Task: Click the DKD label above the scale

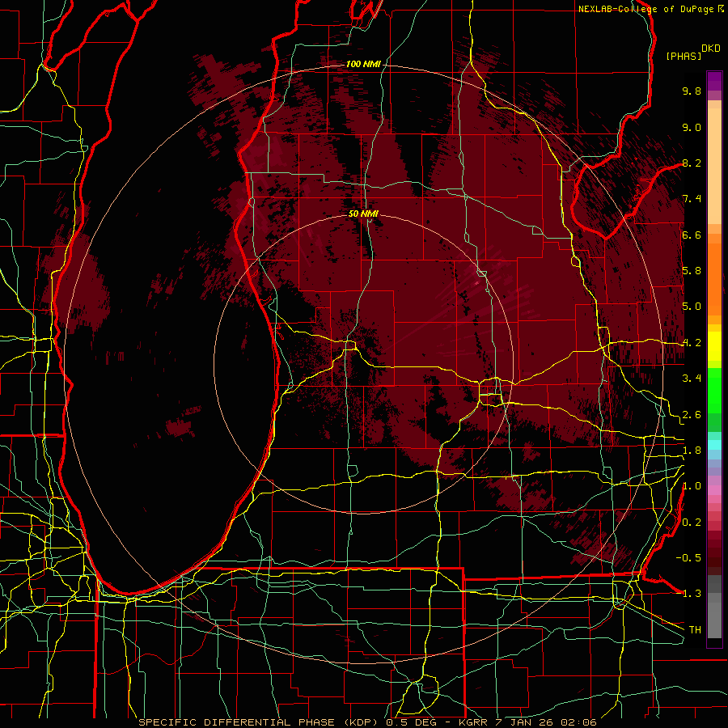Action: [x=711, y=49]
